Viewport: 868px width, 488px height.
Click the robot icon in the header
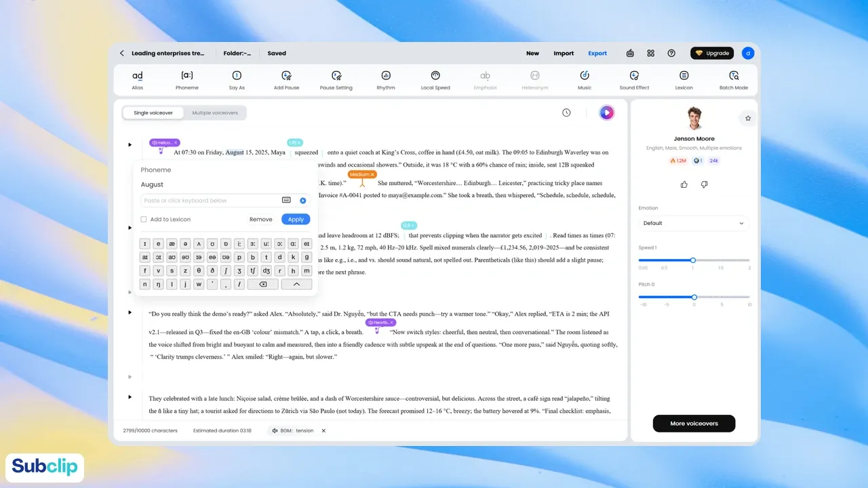[x=630, y=53]
